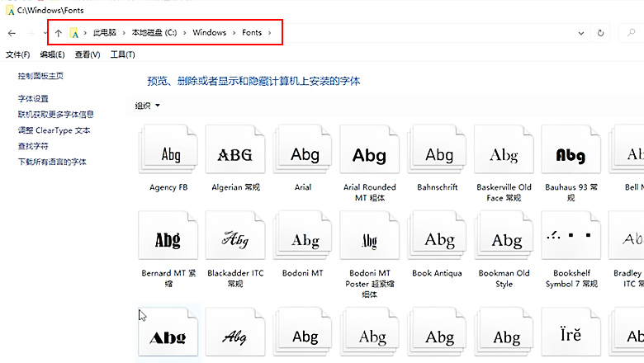Go back with the back arrow

[x=12, y=33]
